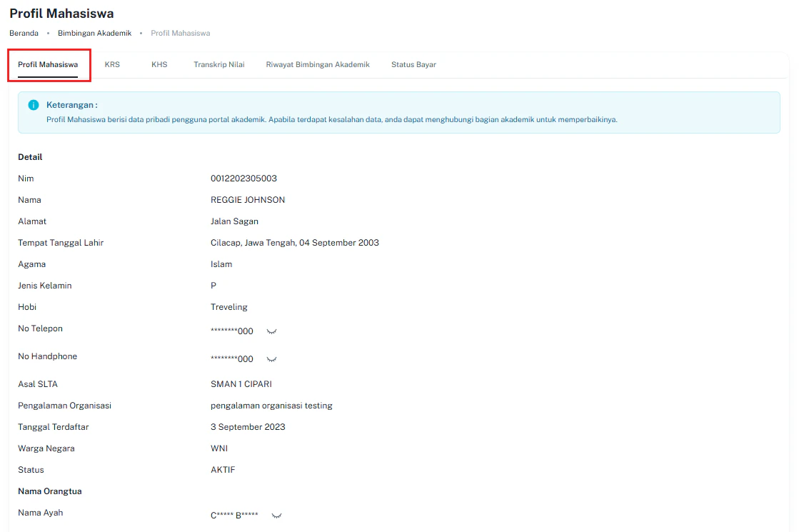Viewport: 799px width, 532px height.
Task: Switch to the Status Bayar tab
Action: click(413, 65)
